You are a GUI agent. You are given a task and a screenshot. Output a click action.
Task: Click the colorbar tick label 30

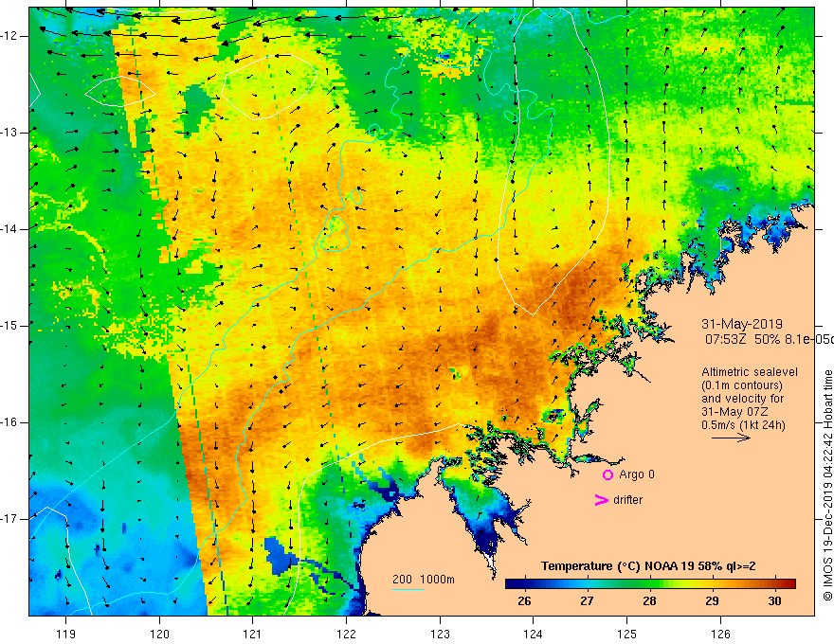775,601
